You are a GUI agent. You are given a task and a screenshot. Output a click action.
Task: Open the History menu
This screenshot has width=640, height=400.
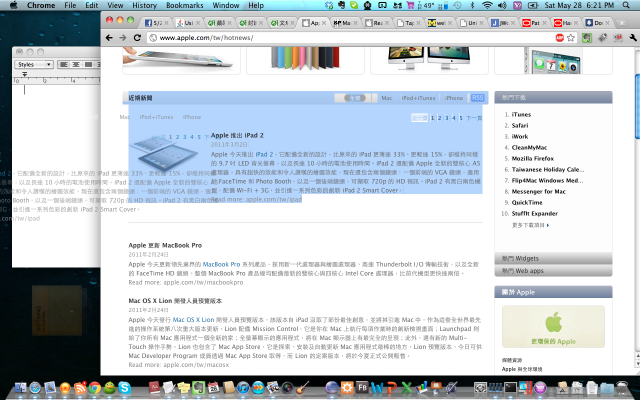144,5
